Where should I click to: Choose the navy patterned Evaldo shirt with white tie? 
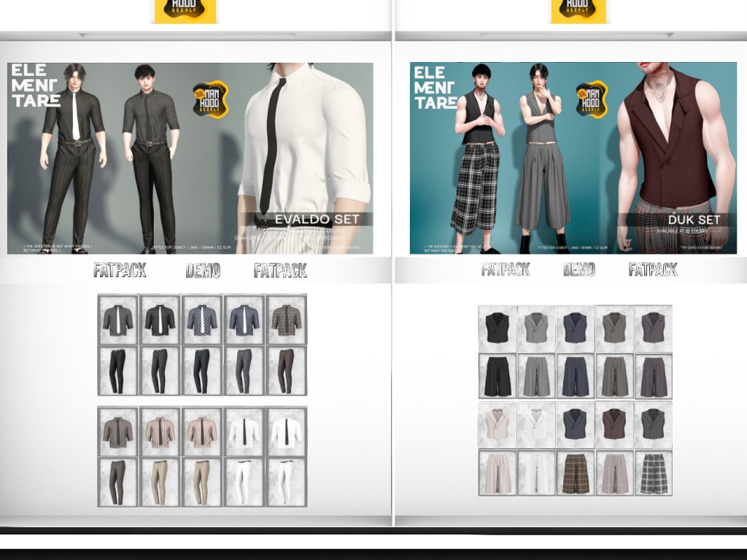tap(201, 320)
